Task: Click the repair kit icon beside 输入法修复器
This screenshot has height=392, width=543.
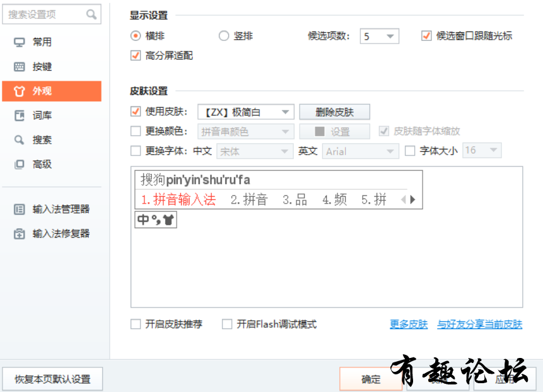Action: [20, 234]
